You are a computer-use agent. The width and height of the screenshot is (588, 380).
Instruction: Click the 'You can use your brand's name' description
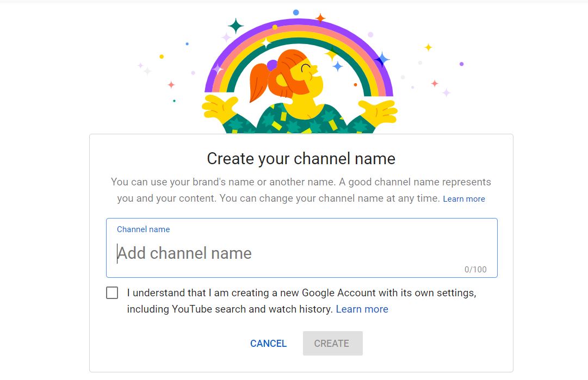coord(301,190)
